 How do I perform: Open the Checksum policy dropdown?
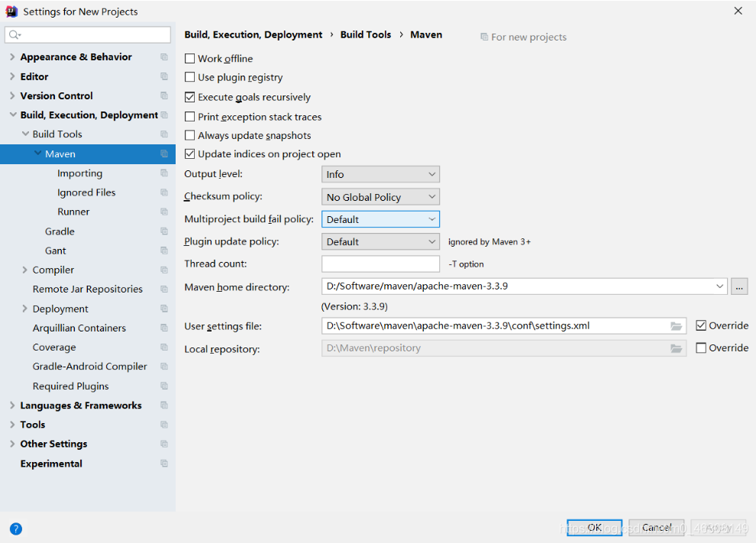(380, 197)
